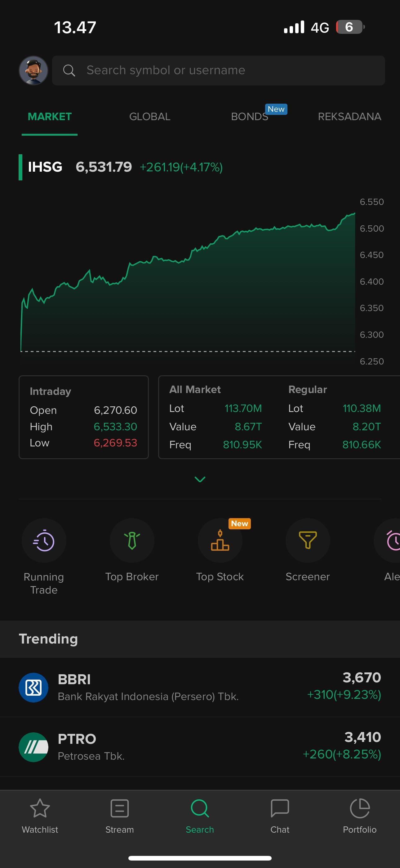400x868 pixels.
Task: Tap the IHSG change +261.19(+4.17%)
Action: point(181,167)
